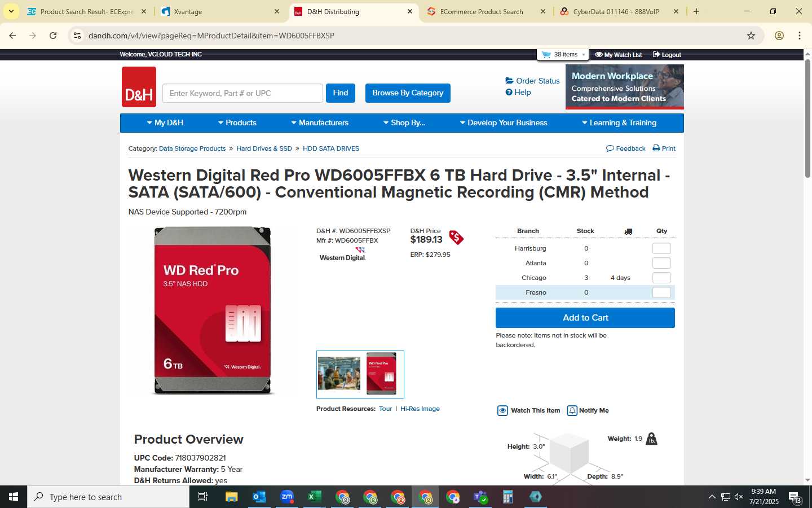Click Browse By Category button
The image size is (812, 508).
click(x=408, y=93)
